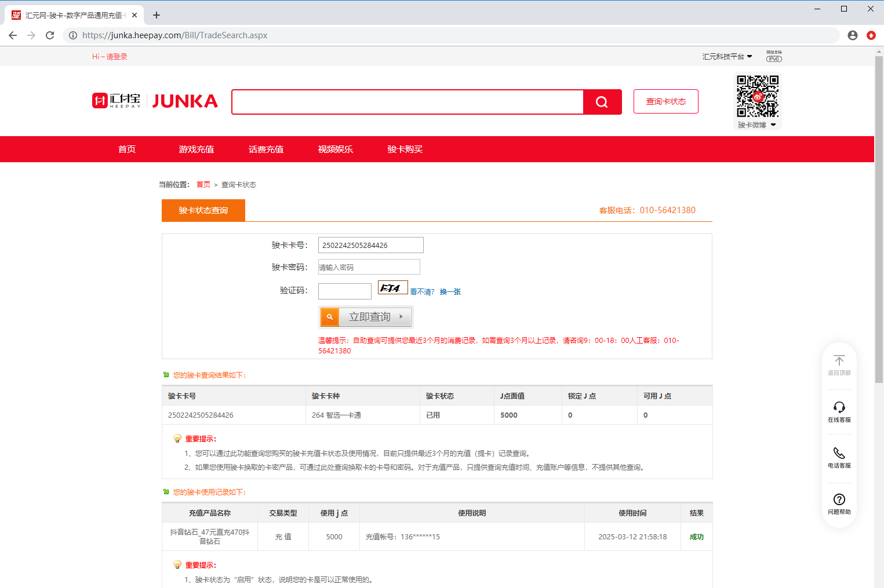Click the return-to-top arrow icon
This screenshot has height=588, width=884.
coord(839,360)
